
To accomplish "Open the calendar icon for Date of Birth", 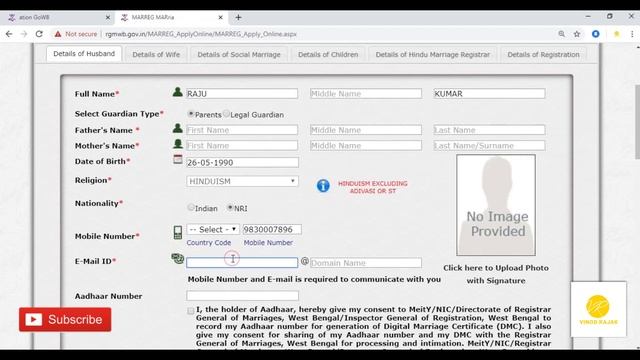I will coord(178,159).
